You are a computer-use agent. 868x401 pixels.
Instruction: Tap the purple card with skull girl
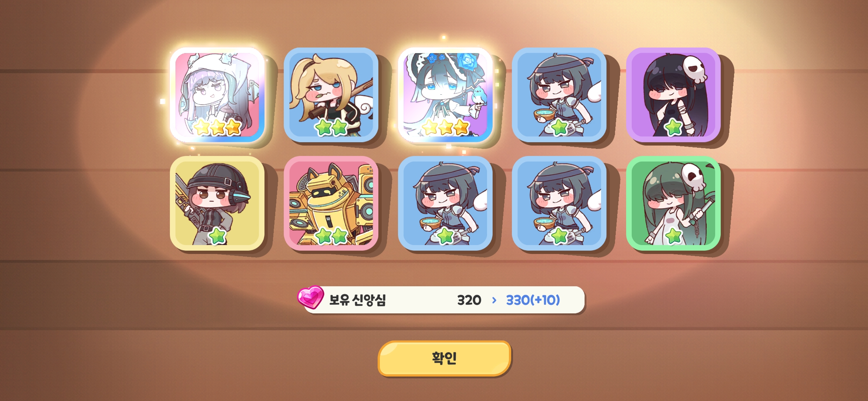tap(673, 95)
